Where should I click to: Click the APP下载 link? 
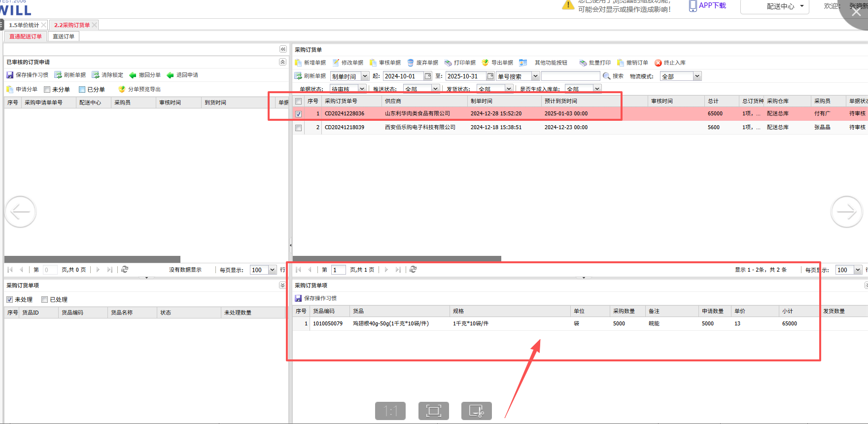708,6
